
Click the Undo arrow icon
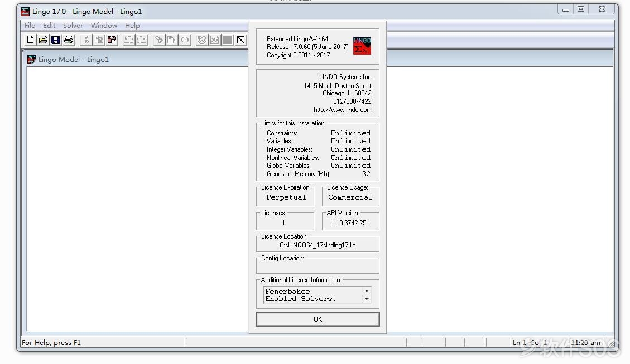(x=129, y=40)
